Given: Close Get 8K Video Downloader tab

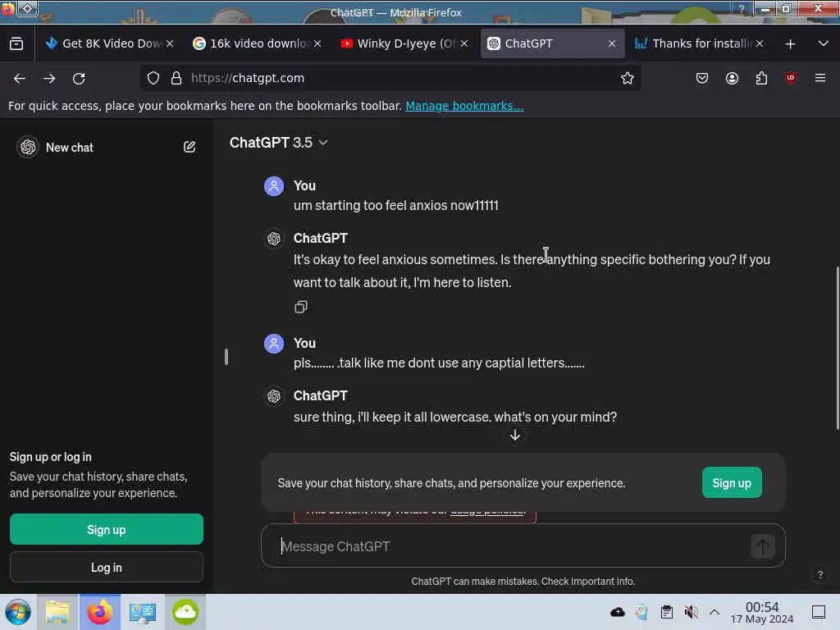Looking at the screenshot, I should coord(170,43).
